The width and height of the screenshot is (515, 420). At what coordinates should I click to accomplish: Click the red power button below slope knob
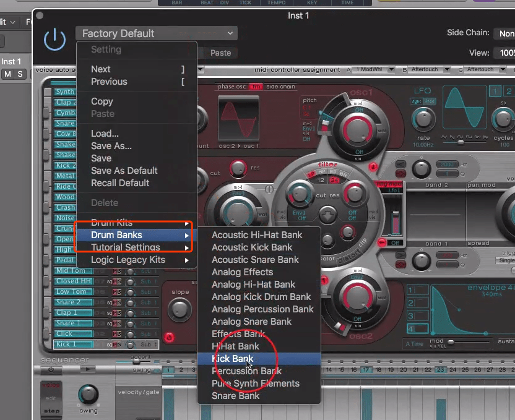click(x=170, y=338)
